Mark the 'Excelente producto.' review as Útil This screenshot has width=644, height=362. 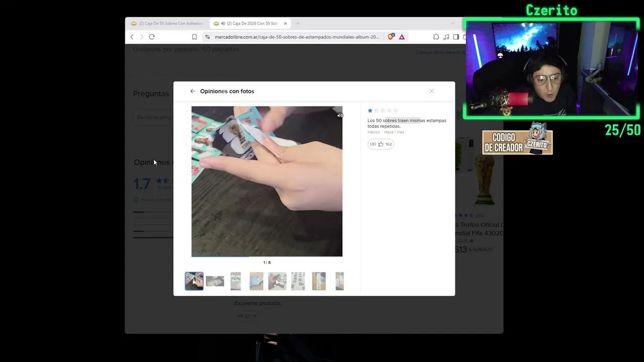pyautogui.click(x=247, y=316)
